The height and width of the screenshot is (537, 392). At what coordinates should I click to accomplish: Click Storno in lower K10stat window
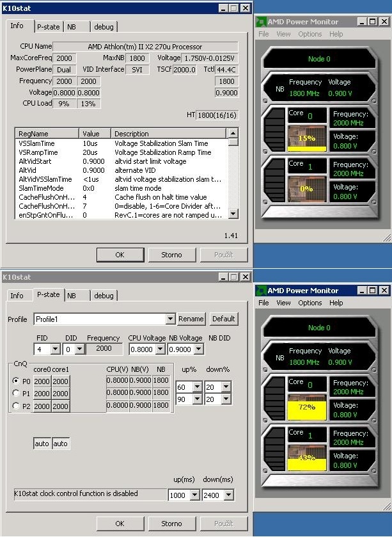point(172,524)
